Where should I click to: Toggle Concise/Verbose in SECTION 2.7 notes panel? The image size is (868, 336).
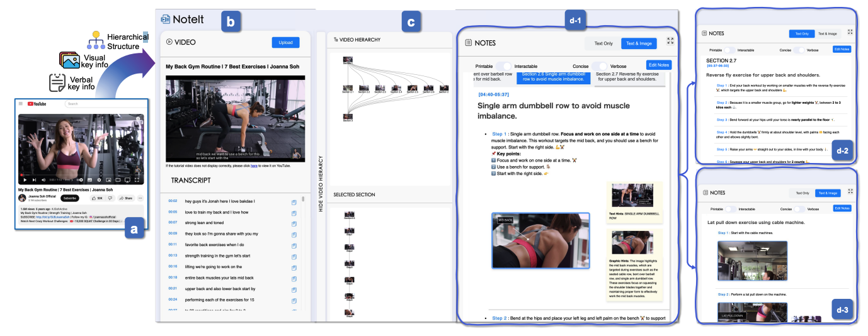[798, 49]
